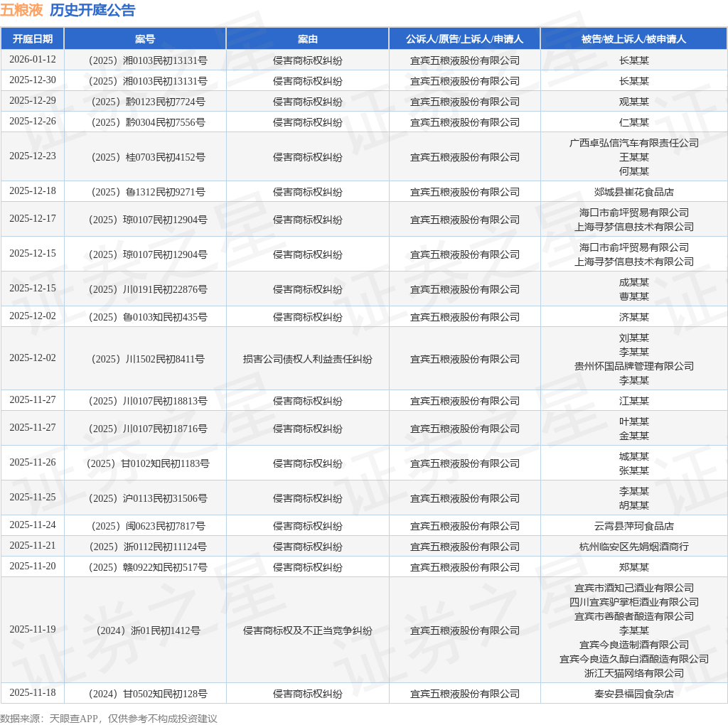The height and width of the screenshot is (725, 728).
Task: Click case number （2024）甘0502知民初128号
Action: (x=148, y=694)
